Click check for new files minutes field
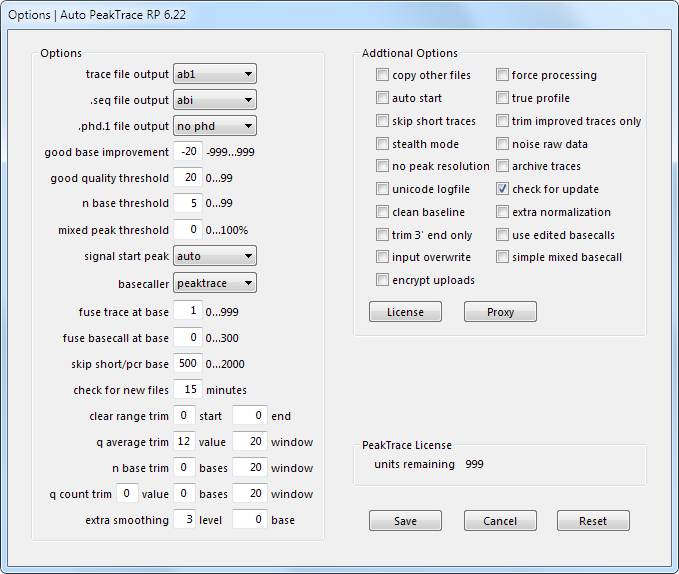Viewport: 679px width, 574px height. point(188,389)
